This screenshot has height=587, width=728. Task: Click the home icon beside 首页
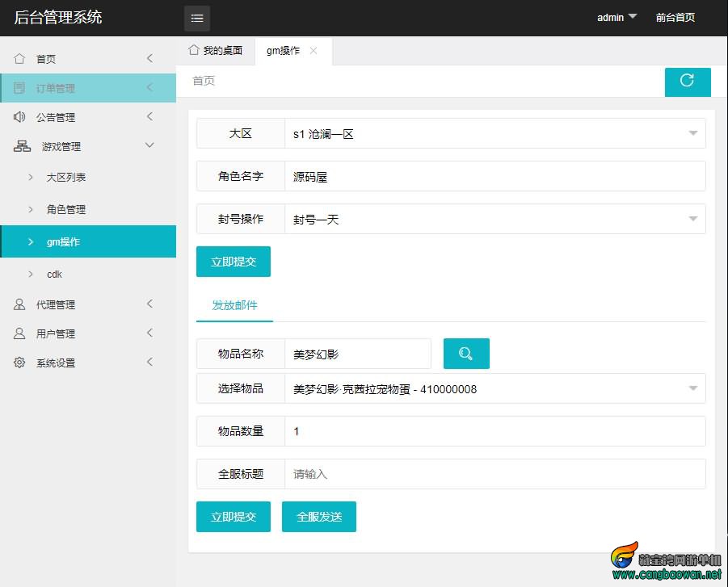tap(19, 59)
